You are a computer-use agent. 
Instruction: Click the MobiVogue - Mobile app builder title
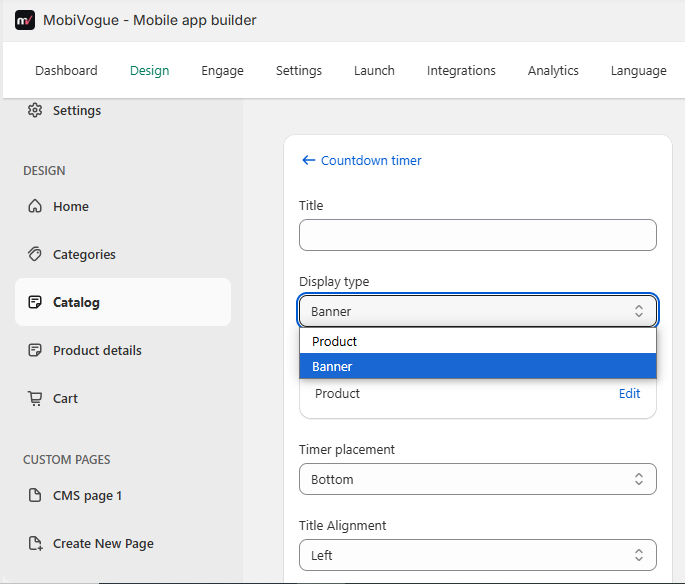pos(150,20)
